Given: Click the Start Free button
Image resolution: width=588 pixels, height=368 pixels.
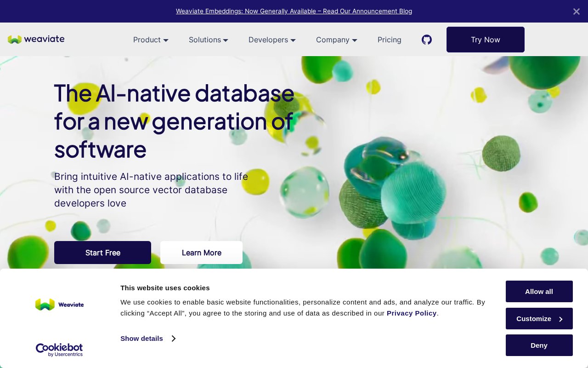Looking at the screenshot, I should click(x=102, y=253).
